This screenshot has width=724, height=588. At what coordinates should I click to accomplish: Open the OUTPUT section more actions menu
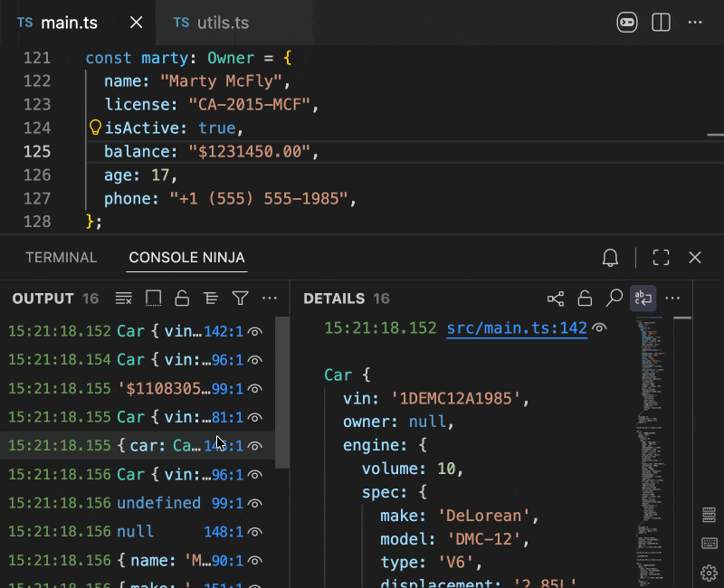click(269, 299)
